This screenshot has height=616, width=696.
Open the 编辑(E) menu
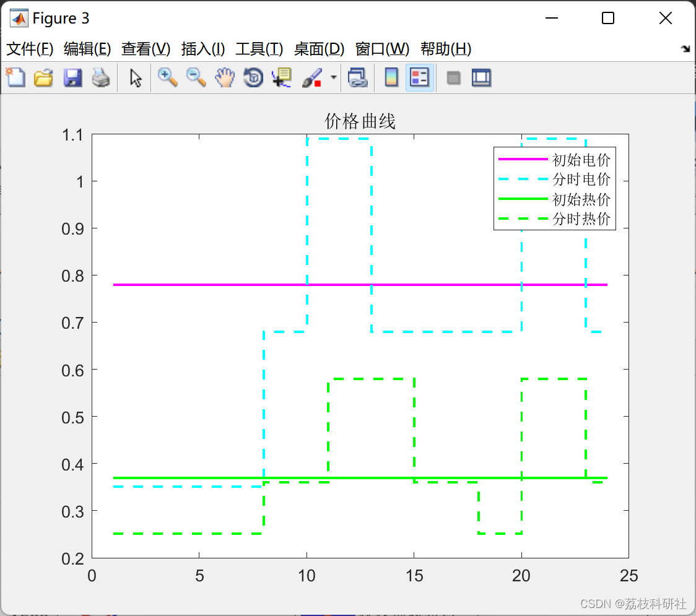[87, 49]
